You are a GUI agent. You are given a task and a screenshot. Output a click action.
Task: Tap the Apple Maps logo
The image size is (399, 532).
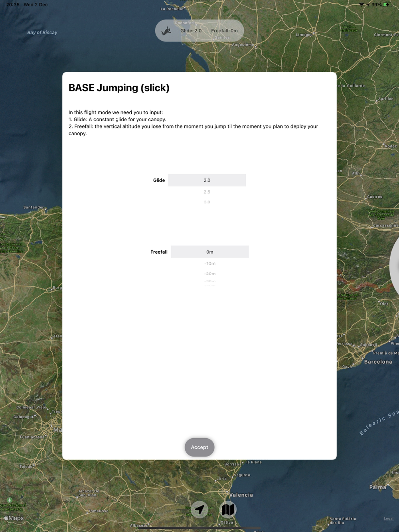tap(14, 518)
